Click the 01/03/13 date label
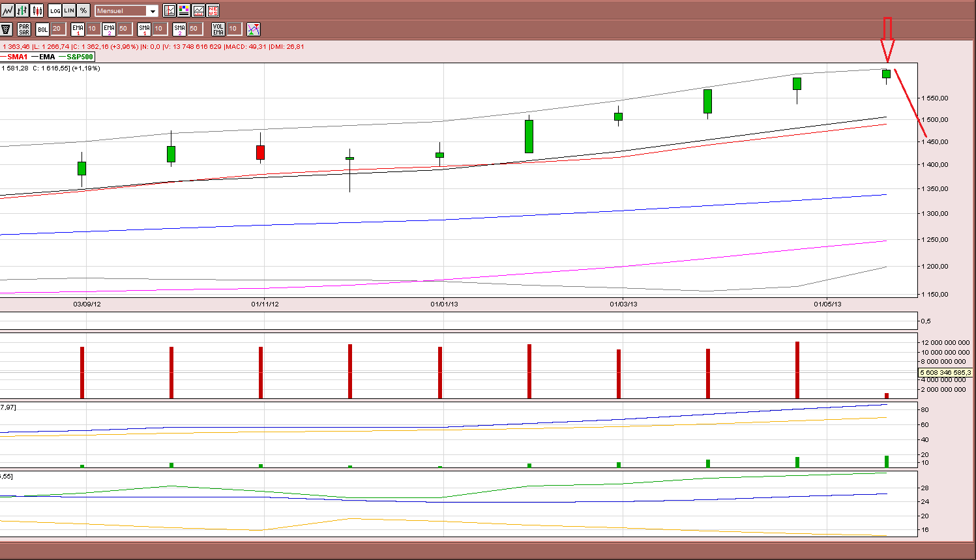 click(x=623, y=304)
